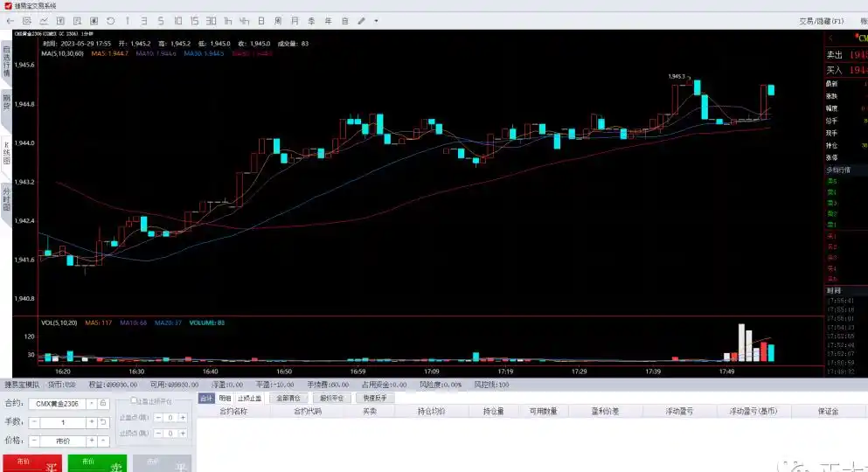Switch to the 合计 tab
Viewport: 868px width, 472px height.
206,399
